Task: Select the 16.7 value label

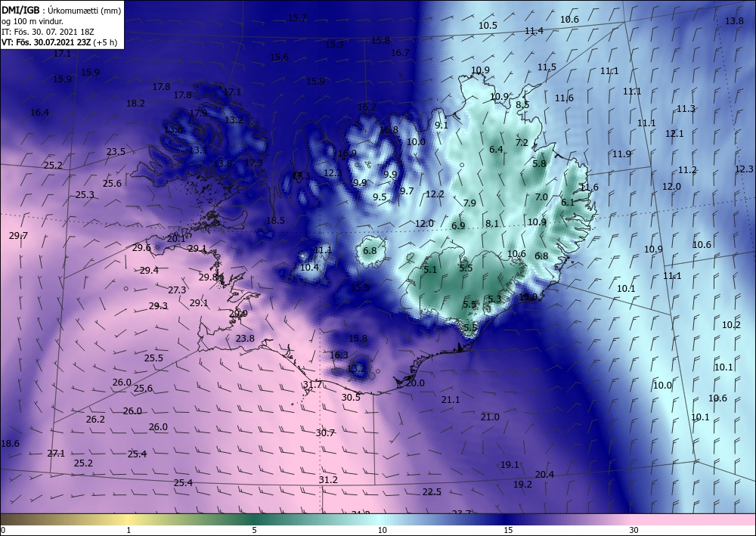Action: pos(400,52)
